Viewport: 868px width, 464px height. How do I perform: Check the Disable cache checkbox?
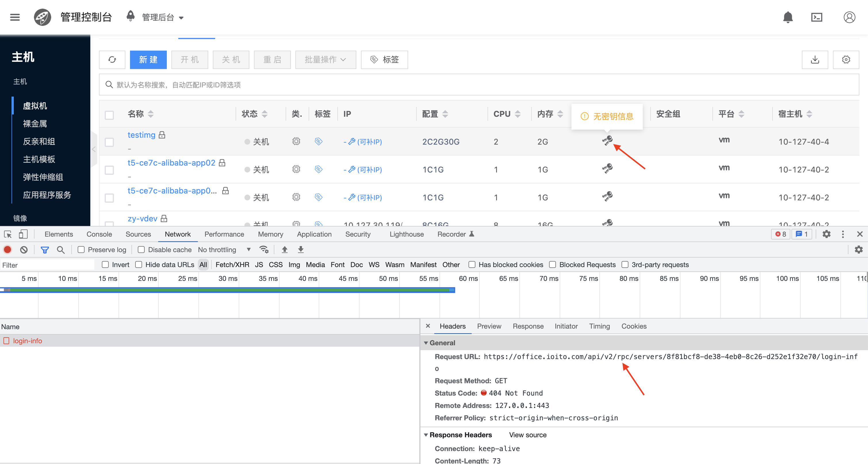(141, 250)
